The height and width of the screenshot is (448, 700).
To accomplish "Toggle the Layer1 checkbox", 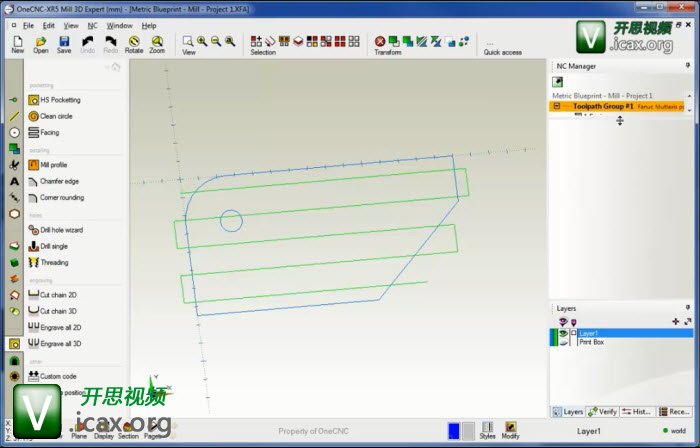I will point(573,333).
